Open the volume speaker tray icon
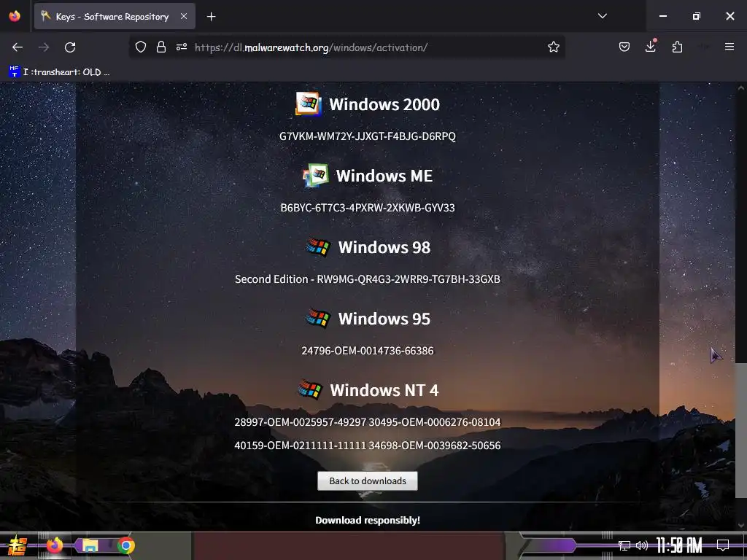The image size is (747, 560). [642, 545]
